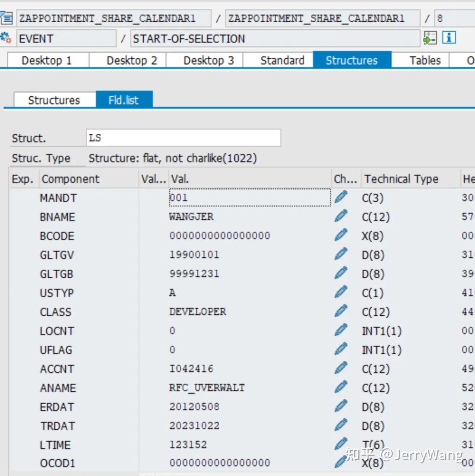Click the green arrow navigation icon in the toolbar
This screenshot has width=475, height=476.
point(430,38)
